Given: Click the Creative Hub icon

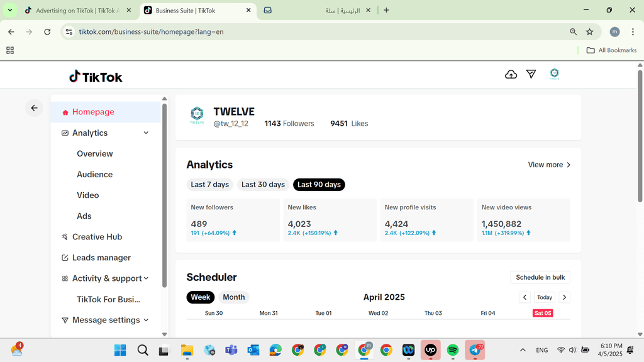Looking at the screenshot, I should coord(65,237).
